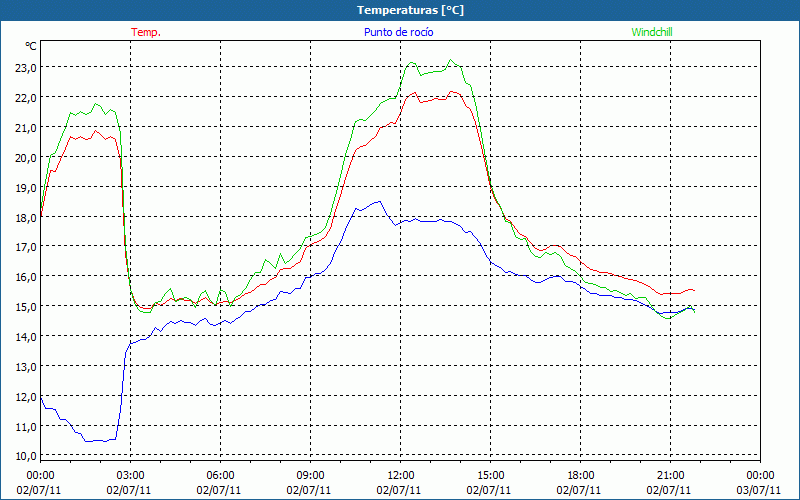
Task: Click the 22,0 y-axis value
Action: tap(26, 98)
